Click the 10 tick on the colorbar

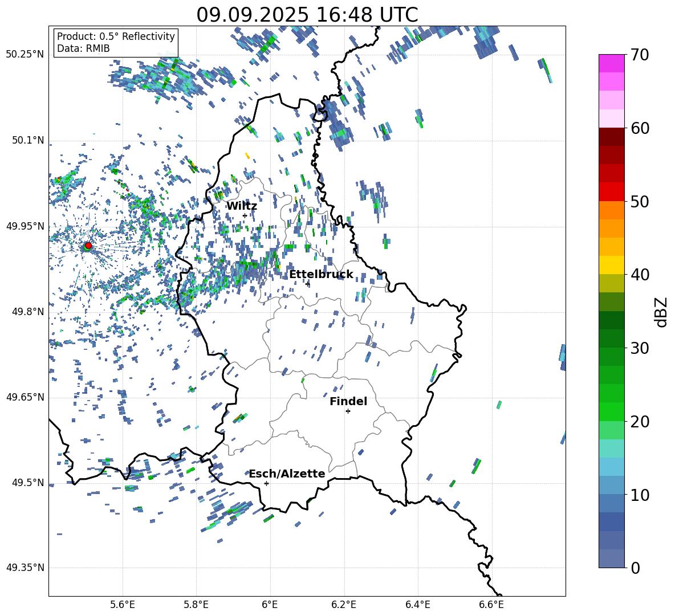(x=640, y=495)
